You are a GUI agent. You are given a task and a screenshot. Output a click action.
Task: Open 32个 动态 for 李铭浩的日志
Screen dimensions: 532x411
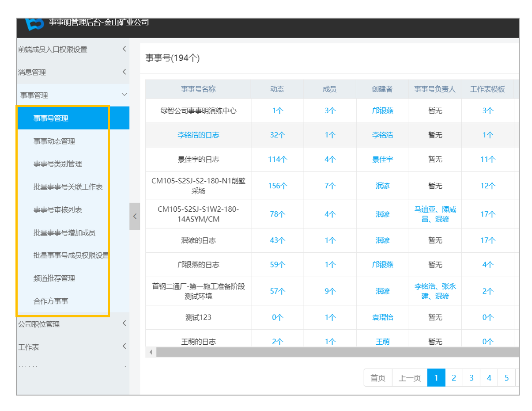click(x=277, y=135)
